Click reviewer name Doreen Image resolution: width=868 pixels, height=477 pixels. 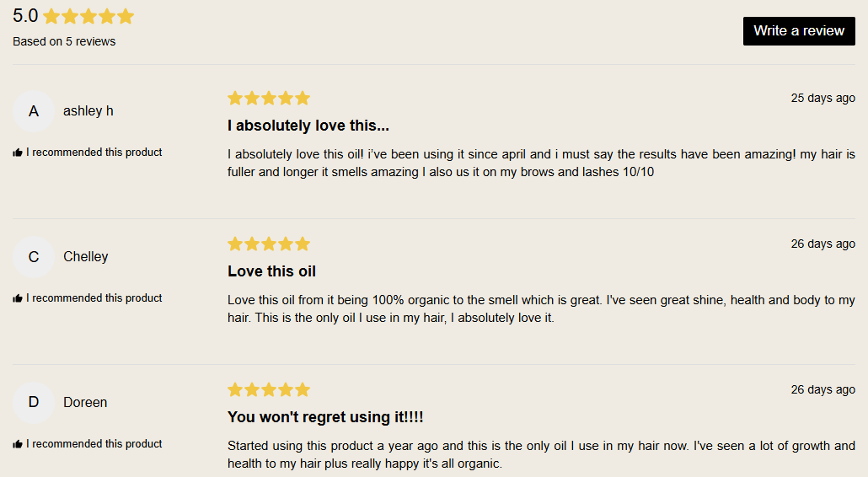click(85, 403)
